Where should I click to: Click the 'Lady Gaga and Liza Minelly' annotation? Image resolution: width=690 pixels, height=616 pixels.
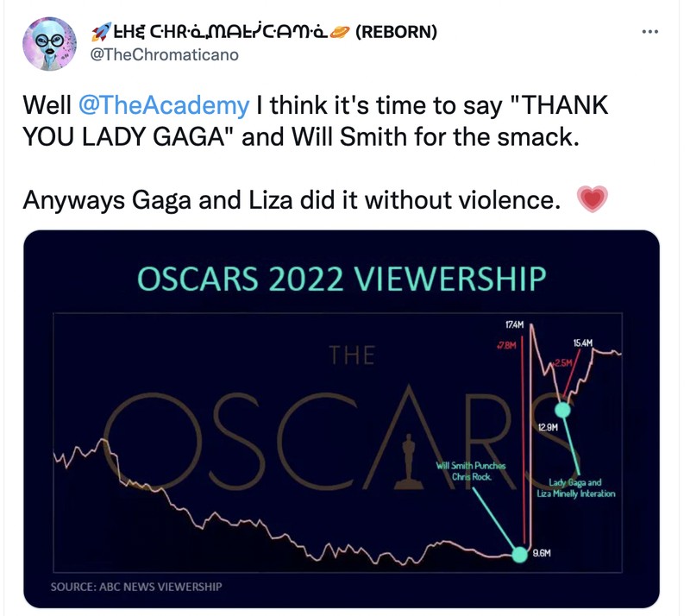(581, 487)
